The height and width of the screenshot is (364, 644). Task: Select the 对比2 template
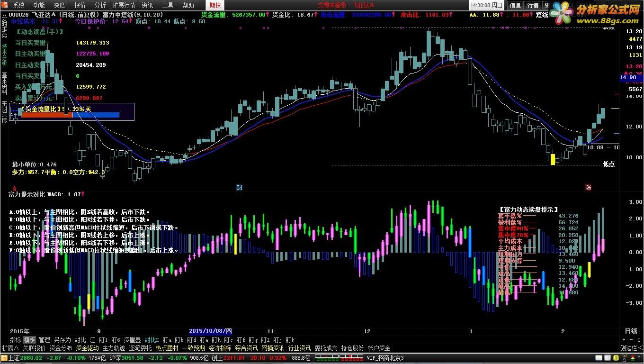[x=152, y=340]
